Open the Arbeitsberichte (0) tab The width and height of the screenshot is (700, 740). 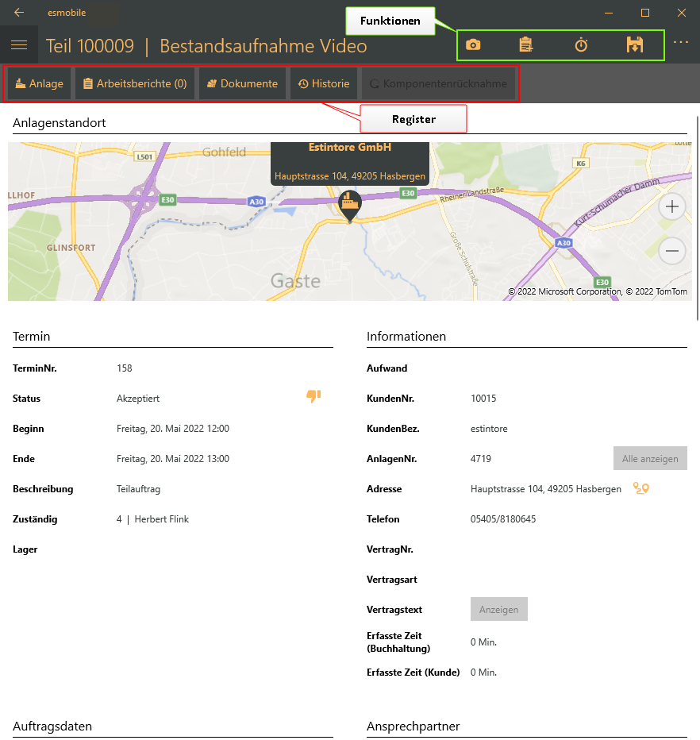pos(135,83)
